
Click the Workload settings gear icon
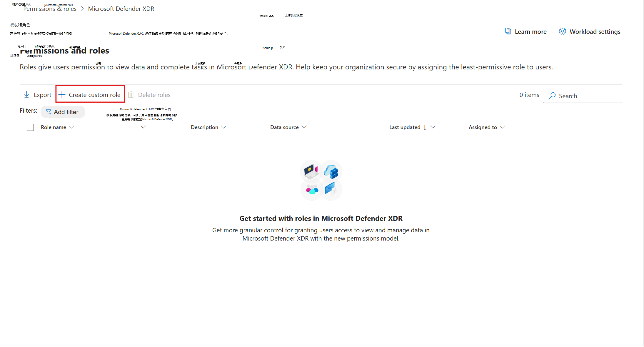point(563,31)
